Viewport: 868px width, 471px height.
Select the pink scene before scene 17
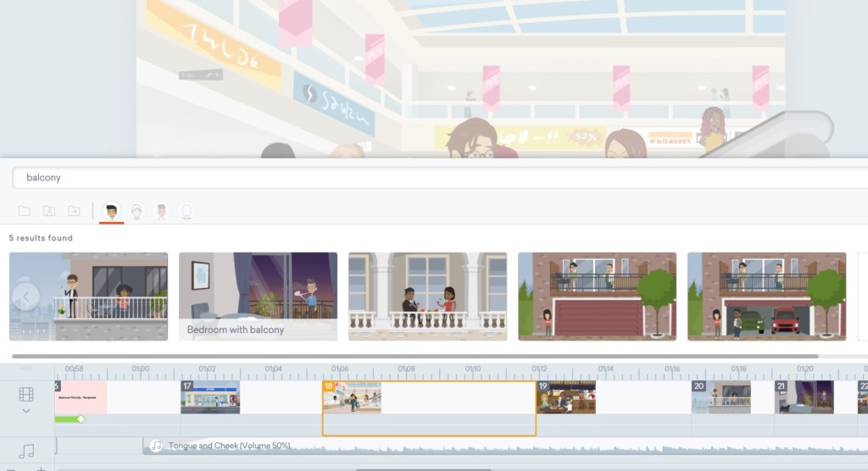[x=81, y=397]
